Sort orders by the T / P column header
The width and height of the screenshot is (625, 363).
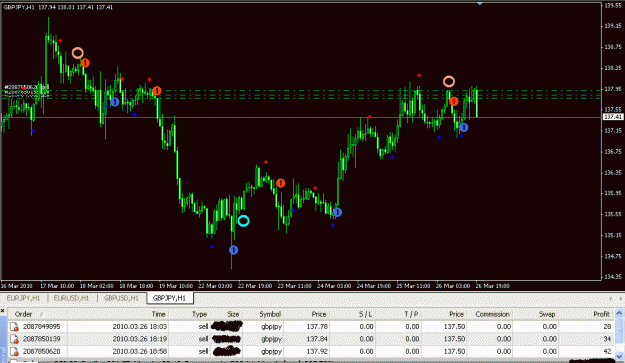tap(411, 314)
